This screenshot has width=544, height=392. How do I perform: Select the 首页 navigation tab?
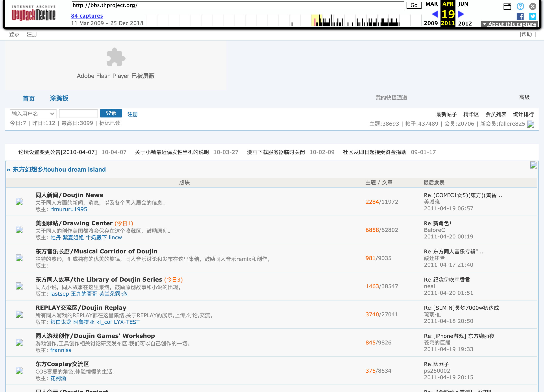coord(29,99)
